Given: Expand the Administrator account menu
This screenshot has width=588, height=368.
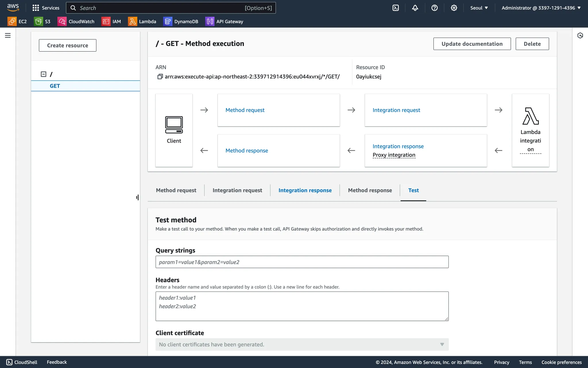Looking at the screenshot, I should click(x=541, y=8).
